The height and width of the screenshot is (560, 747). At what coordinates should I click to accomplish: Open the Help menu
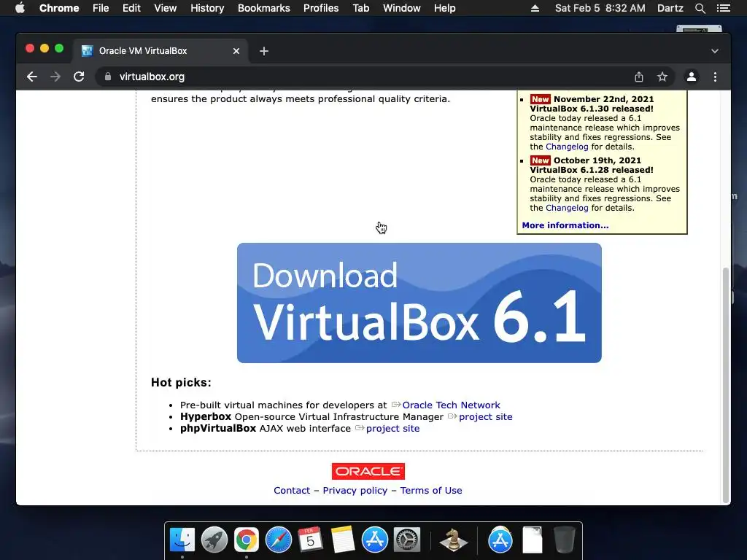point(444,8)
